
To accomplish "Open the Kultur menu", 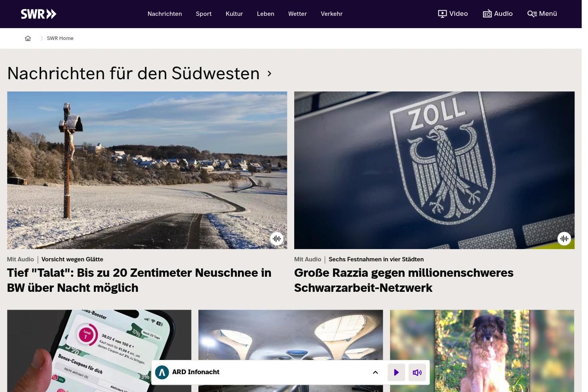I will (x=234, y=14).
